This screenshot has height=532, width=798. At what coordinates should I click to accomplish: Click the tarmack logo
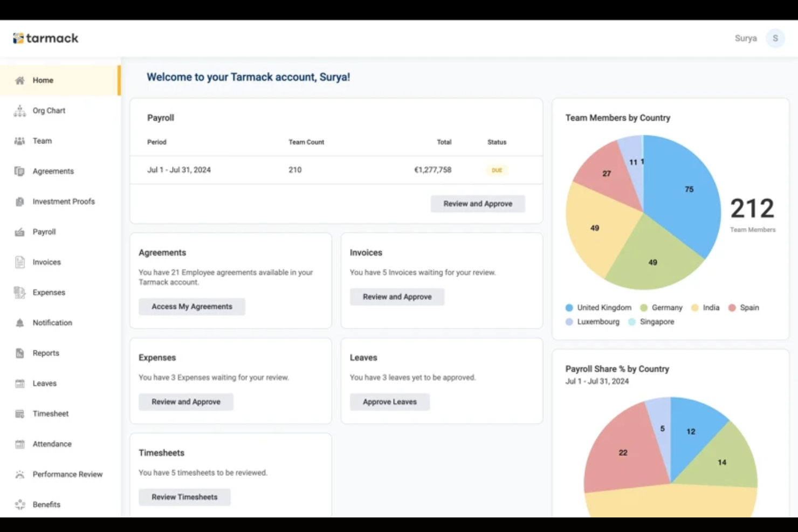tap(46, 38)
